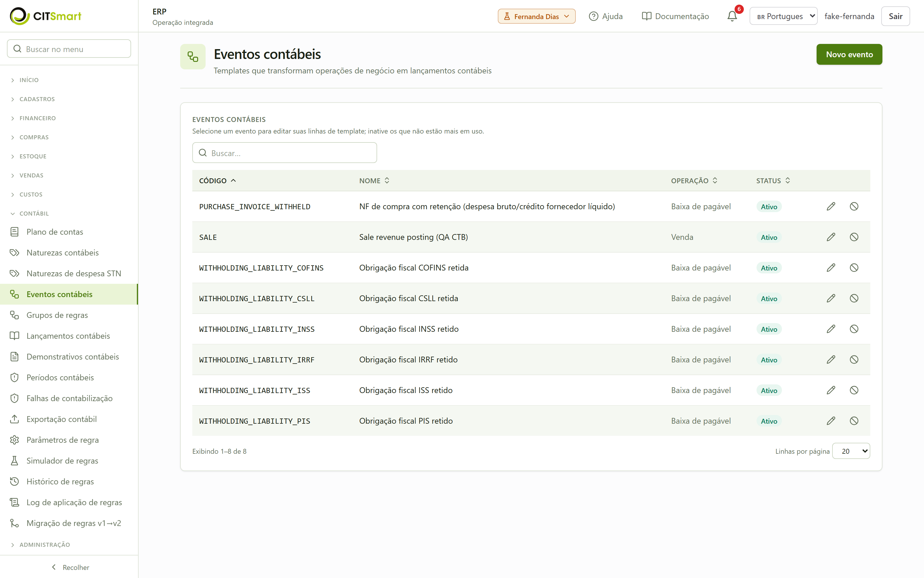Open notifications bell with 6 badge
This screenshot has height=578, width=924.
pyautogui.click(x=732, y=16)
